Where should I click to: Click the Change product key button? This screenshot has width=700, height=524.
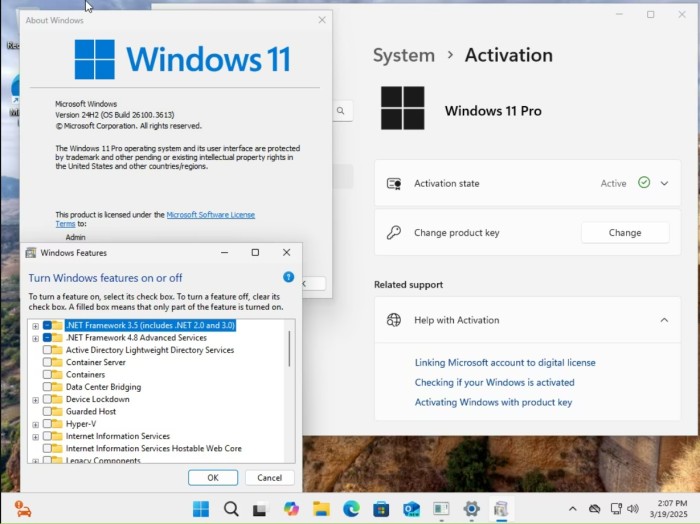624,233
